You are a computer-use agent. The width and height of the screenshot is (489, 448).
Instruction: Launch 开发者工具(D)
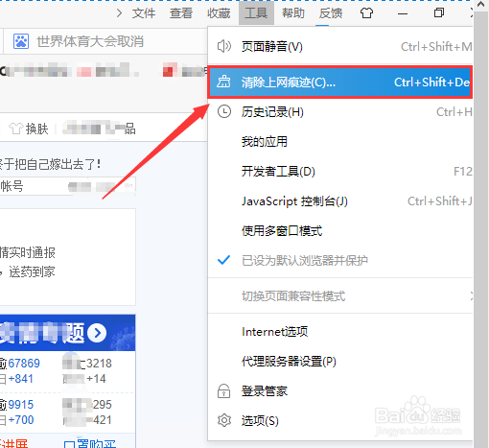340,172
